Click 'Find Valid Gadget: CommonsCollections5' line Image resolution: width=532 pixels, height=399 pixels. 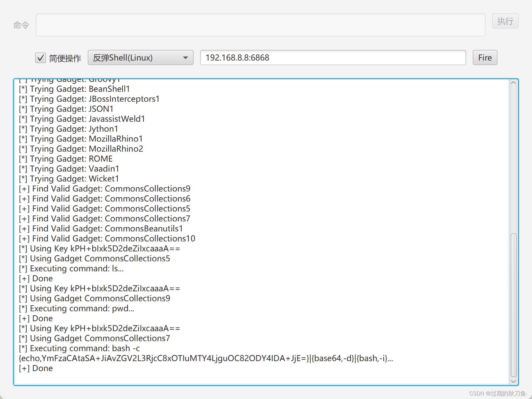tap(105, 209)
